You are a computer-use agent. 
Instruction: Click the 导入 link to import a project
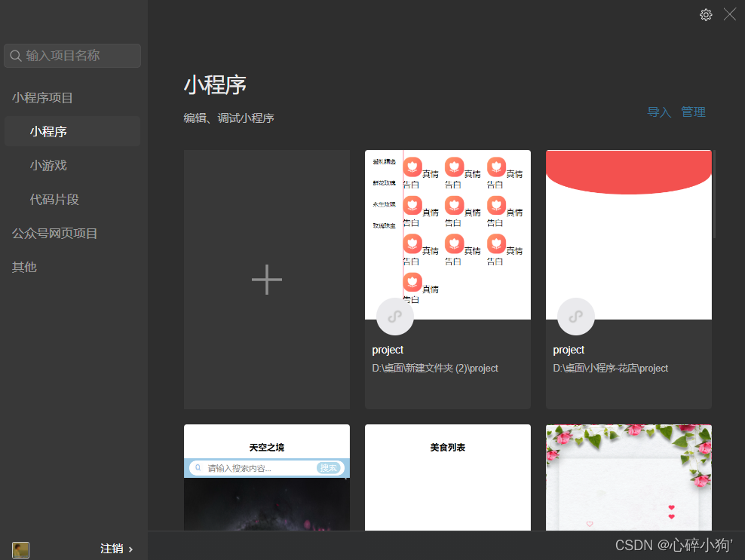click(x=658, y=112)
